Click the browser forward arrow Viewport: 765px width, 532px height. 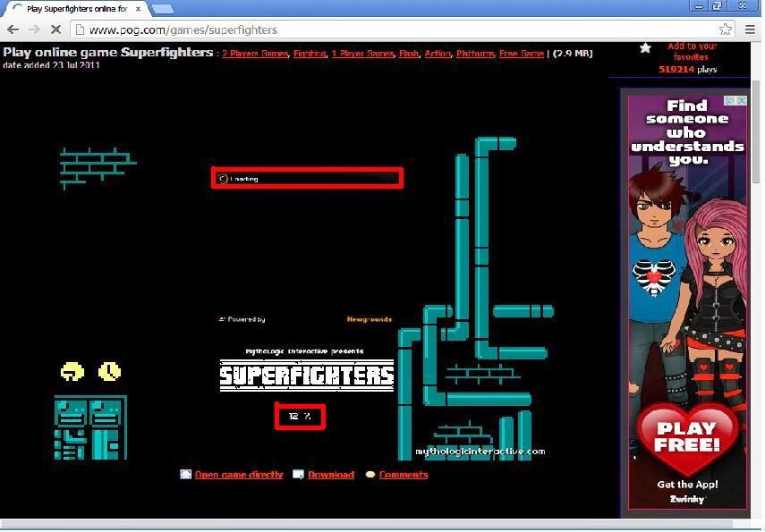click(x=35, y=30)
